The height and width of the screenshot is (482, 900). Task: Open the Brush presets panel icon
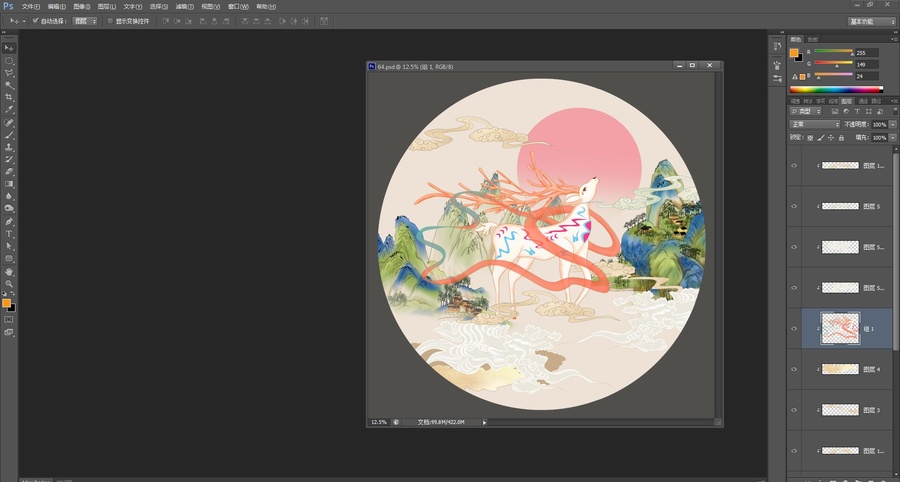tap(777, 65)
